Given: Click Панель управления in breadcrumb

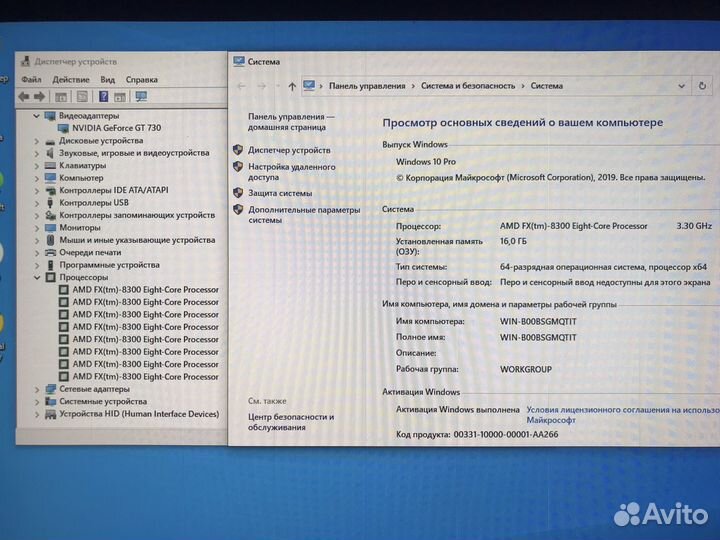Looking at the screenshot, I should pos(367,86).
